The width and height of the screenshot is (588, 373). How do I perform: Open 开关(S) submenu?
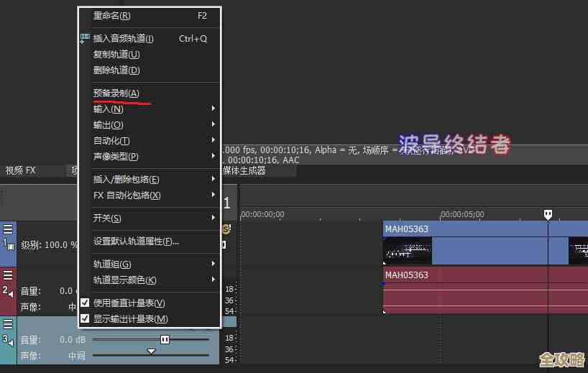pos(150,218)
